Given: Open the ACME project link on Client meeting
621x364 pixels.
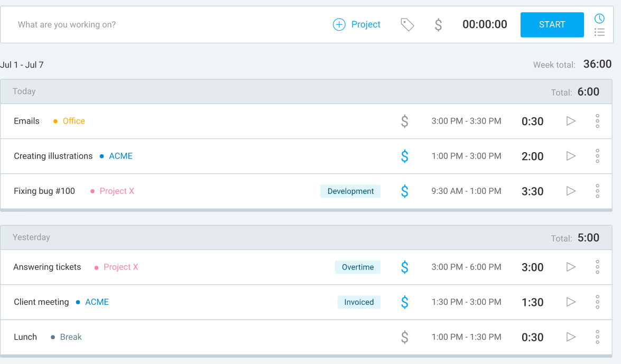Looking at the screenshot, I should (x=97, y=302).
